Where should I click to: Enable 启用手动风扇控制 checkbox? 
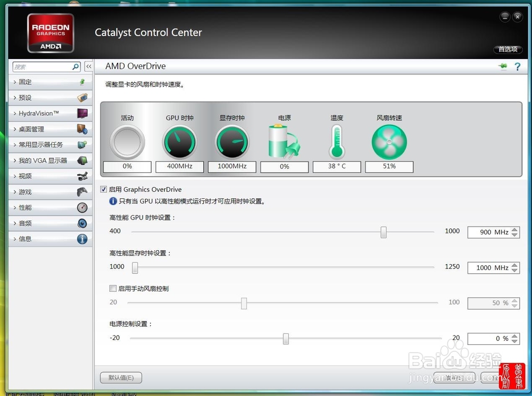[x=113, y=289]
